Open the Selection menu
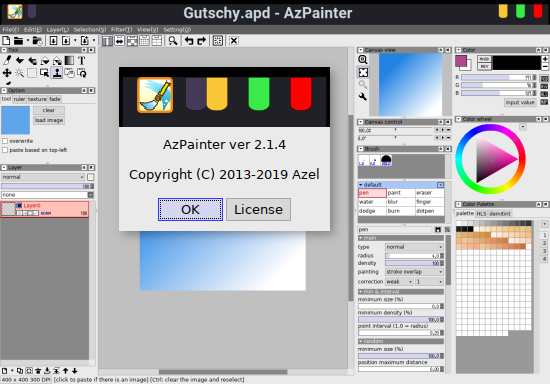This screenshot has height=384, width=550. [x=90, y=29]
